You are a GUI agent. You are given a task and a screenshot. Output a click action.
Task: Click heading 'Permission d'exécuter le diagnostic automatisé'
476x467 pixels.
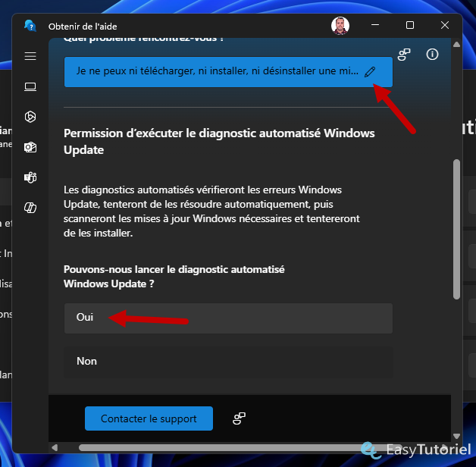point(219,142)
